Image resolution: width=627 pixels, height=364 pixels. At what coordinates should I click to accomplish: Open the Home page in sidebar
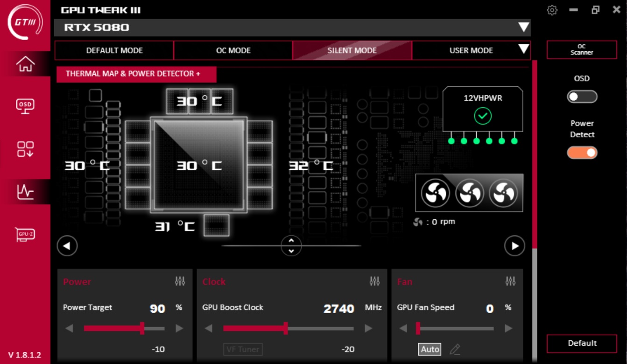25,63
